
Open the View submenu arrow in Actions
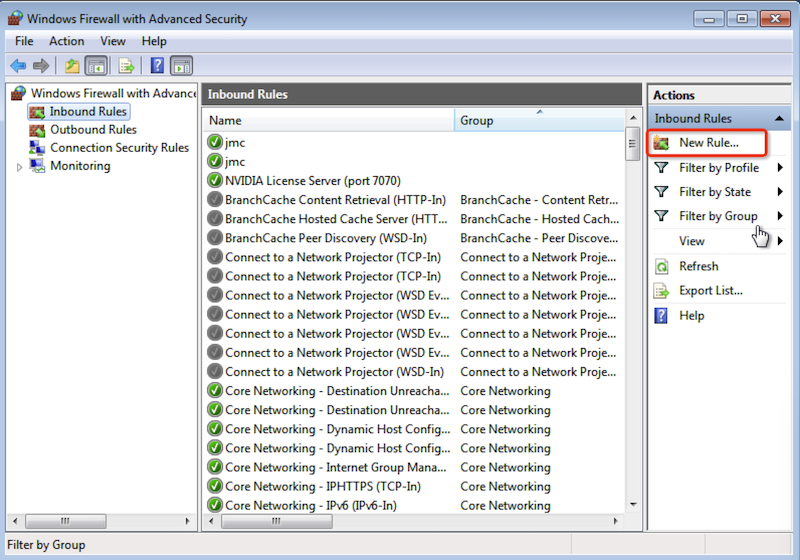[780, 241]
